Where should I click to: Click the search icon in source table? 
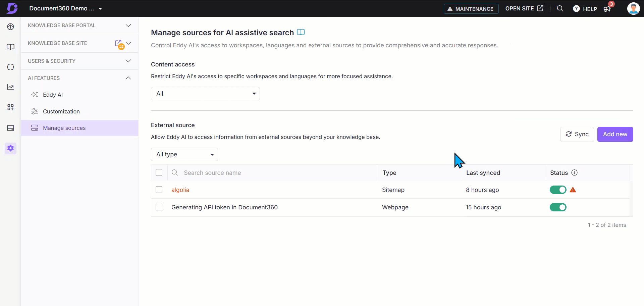coord(175,172)
